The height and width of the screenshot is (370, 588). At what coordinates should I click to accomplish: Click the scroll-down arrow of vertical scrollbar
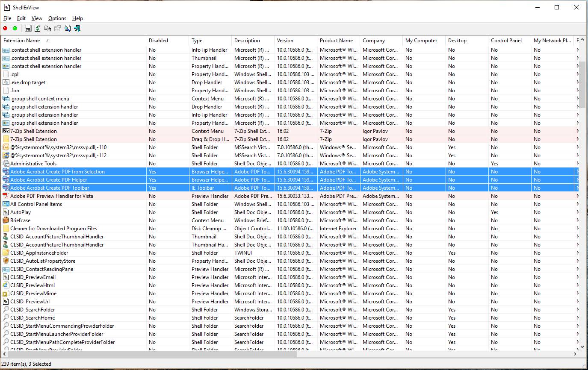click(x=582, y=347)
